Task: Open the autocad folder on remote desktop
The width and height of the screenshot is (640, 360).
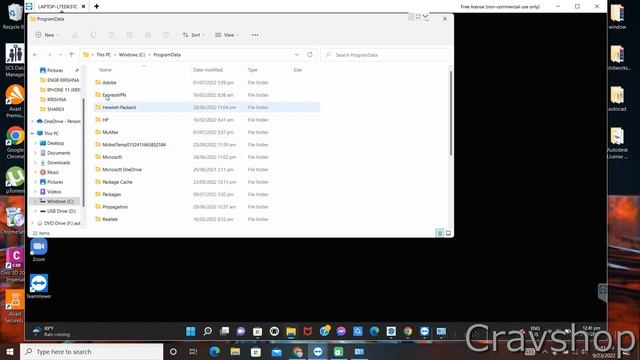Action: pyautogui.click(x=617, y=99)
